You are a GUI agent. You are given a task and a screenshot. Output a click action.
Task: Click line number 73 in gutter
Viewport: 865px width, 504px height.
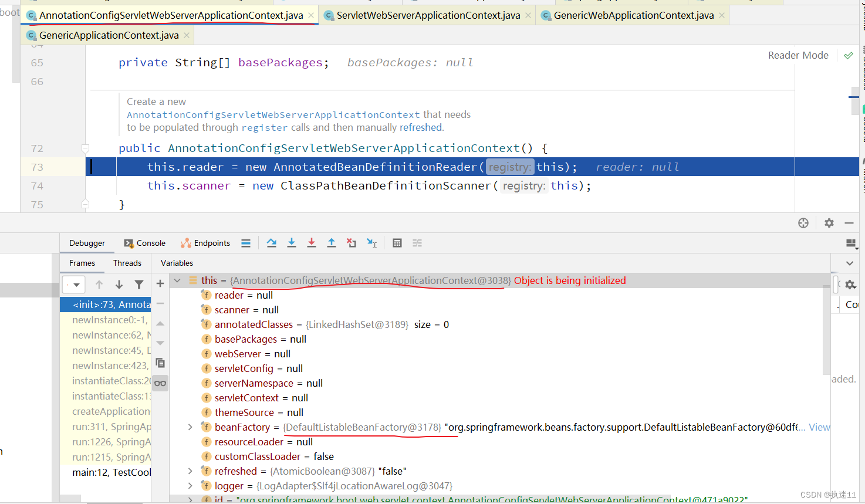click(37, 167)
